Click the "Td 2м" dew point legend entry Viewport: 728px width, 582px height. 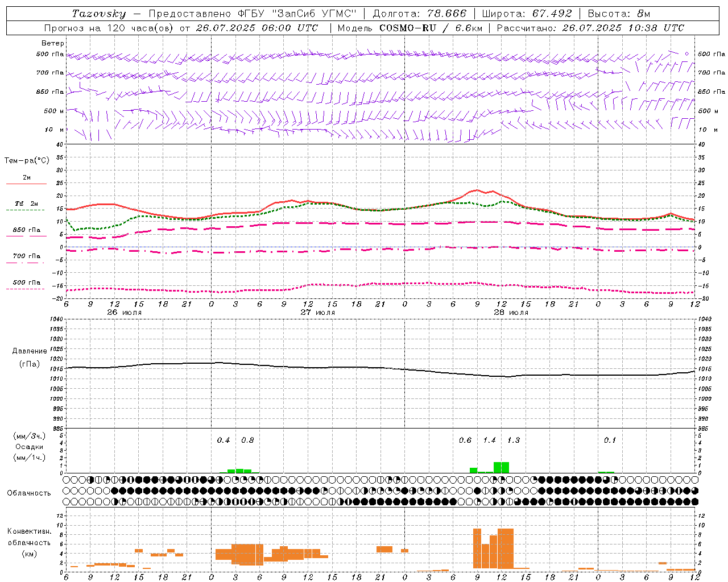click(27, 203)
